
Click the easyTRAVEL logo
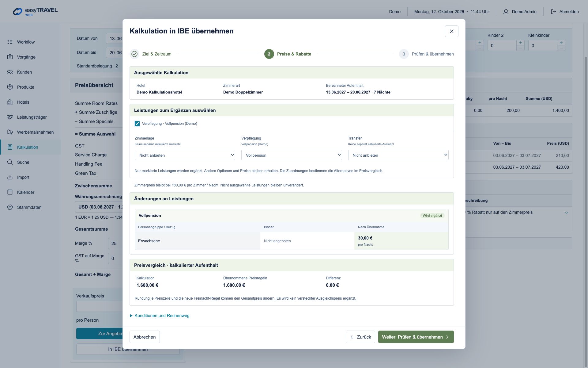(x=35, y=12)
